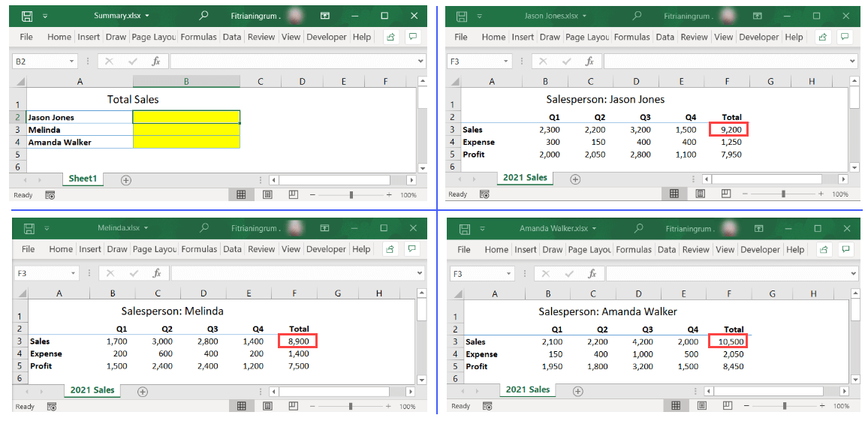Open the Formulas tab in Amanda Walker.xlsx

[633, 250]
